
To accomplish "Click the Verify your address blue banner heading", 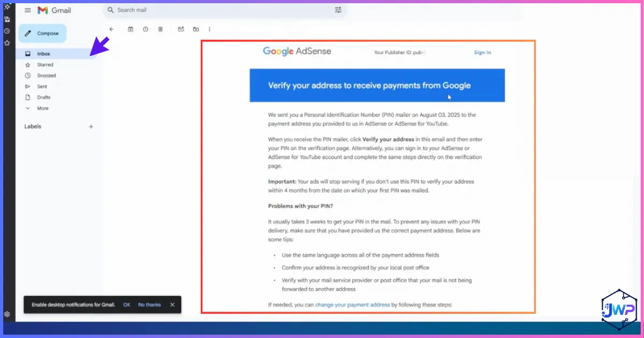I will [x=369, y=85].
